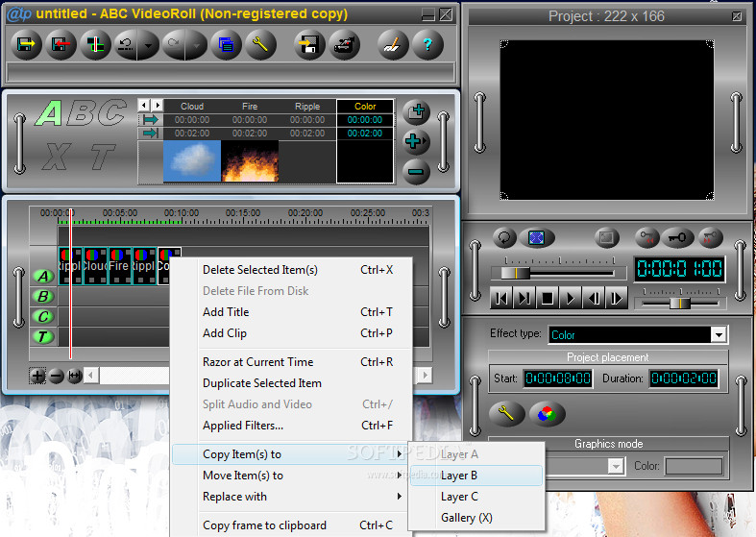Jump to start with rewind button
Image resolution: width=756 pixels, height=537 pixels.
pos(501,299)
